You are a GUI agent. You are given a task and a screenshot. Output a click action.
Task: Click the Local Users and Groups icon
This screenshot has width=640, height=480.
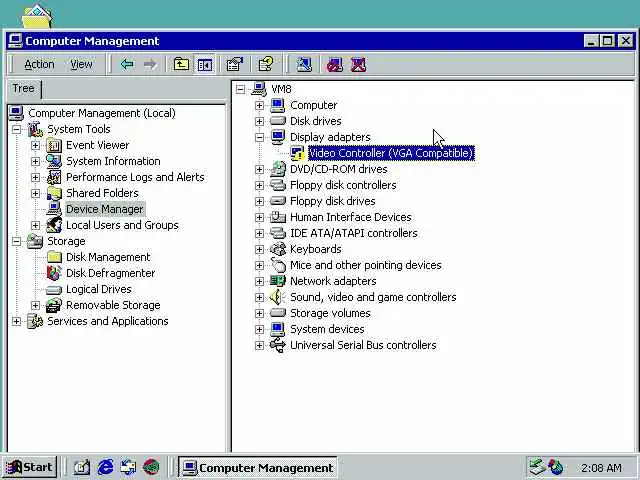pyautogui.click(x=54, y=225)
